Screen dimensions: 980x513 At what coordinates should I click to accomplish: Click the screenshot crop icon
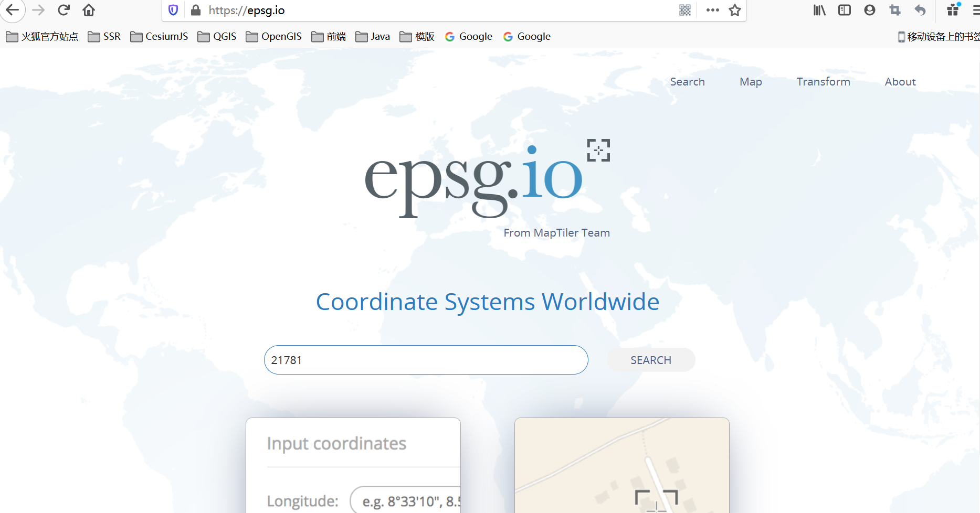click(894, 10)
